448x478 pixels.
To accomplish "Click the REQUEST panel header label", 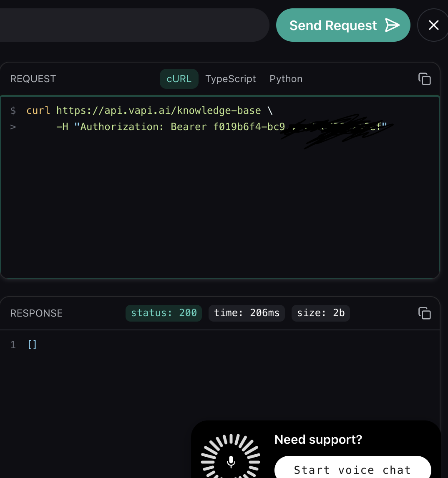I will point(33,78).
